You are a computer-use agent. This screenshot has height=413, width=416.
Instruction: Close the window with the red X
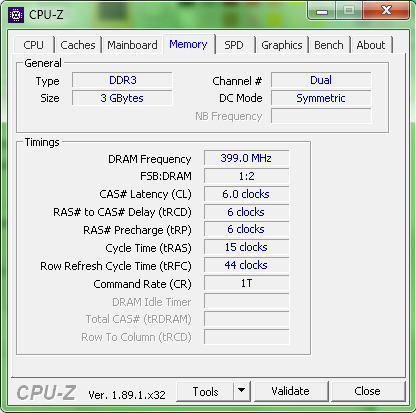click(x=386, y=11)
